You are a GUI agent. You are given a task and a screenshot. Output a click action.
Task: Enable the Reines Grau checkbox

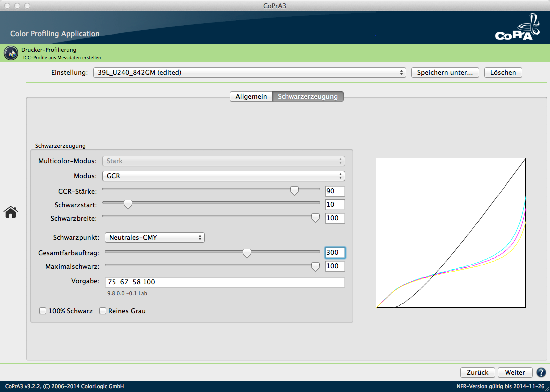click(103, 311)
